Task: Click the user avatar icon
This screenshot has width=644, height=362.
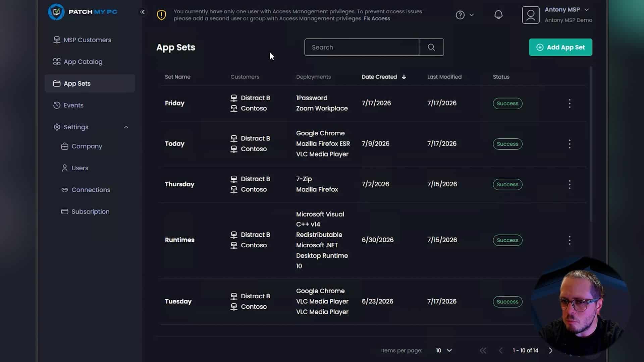Action: (531, 15)
